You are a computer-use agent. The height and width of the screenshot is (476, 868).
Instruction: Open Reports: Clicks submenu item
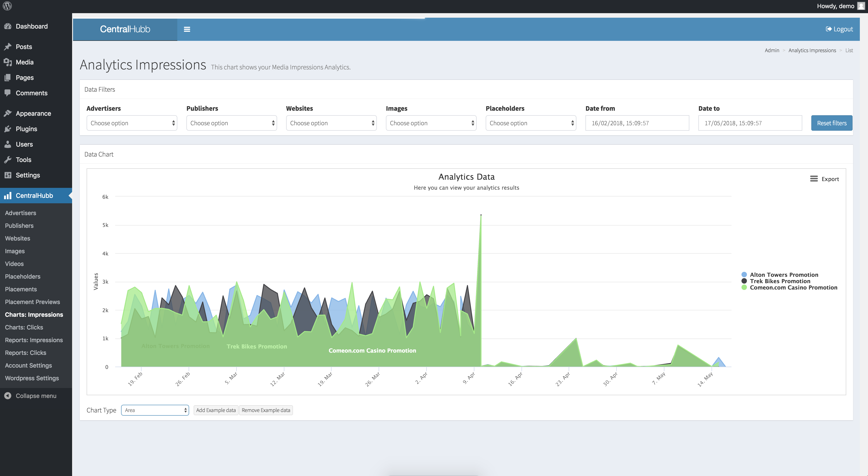point(26,353)
